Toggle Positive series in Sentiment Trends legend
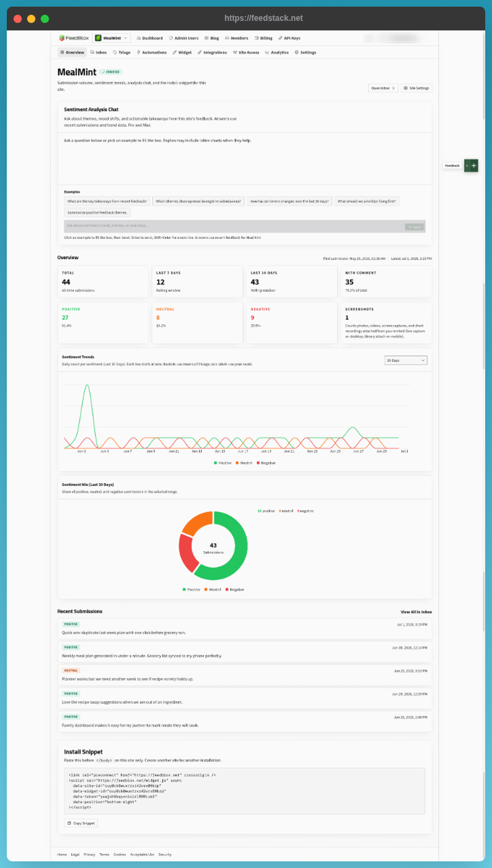Viewport: 492px width, 868px height. coord(222,463)
